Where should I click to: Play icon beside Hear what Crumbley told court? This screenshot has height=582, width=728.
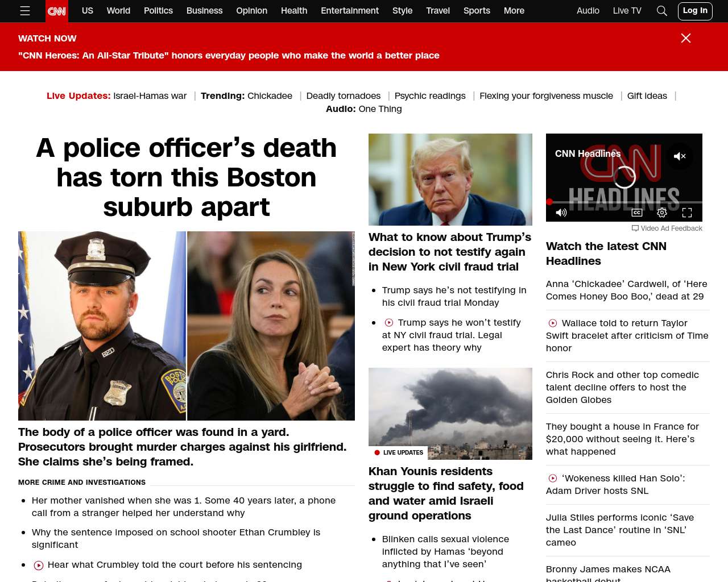click(x=39, y=565)
